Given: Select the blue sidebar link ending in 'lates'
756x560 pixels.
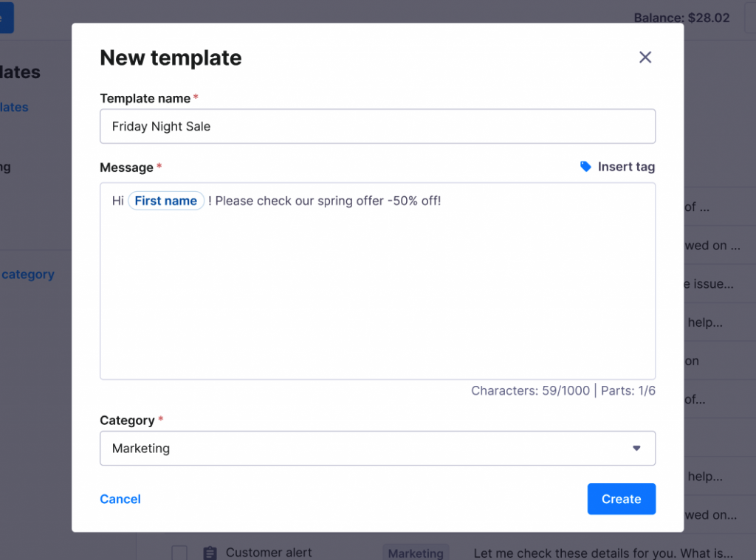Looking at the screenshot, I should [x=14, y=107].
